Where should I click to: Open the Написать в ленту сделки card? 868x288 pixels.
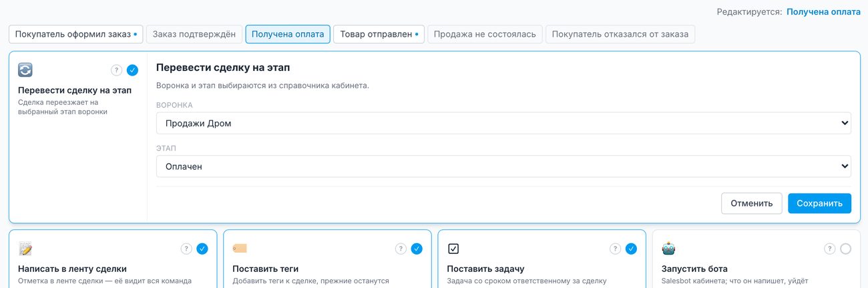pyautogui.click(x=72, y=269)
